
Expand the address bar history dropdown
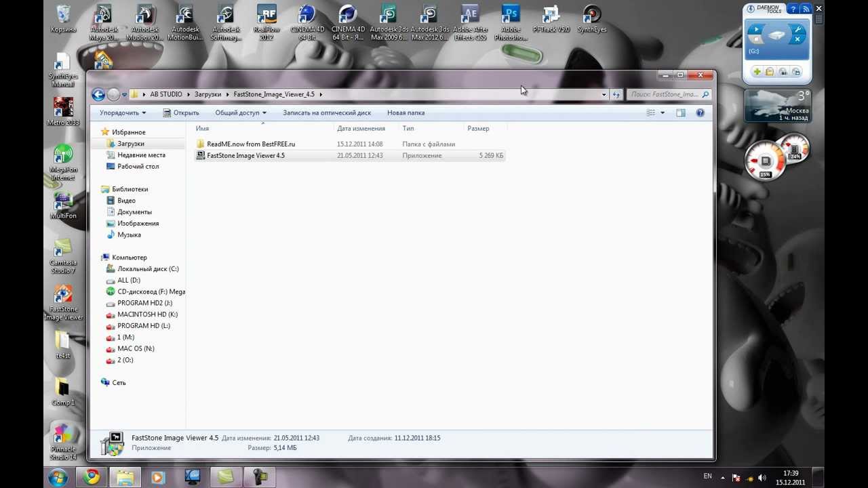click(x=604, y=94)
